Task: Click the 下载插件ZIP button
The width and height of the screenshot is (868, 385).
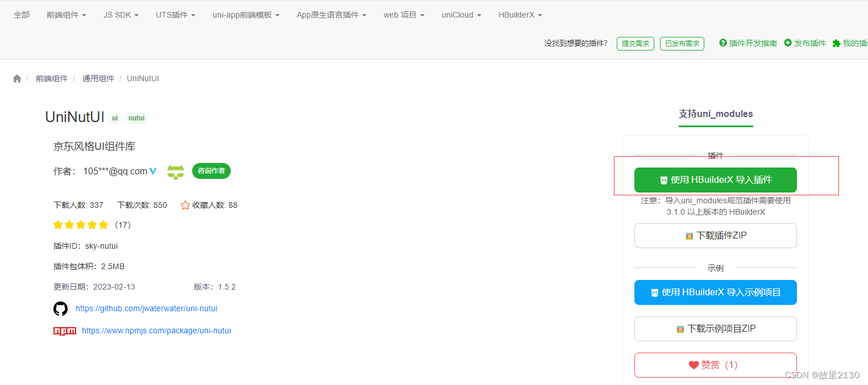Action: [716, 236]
